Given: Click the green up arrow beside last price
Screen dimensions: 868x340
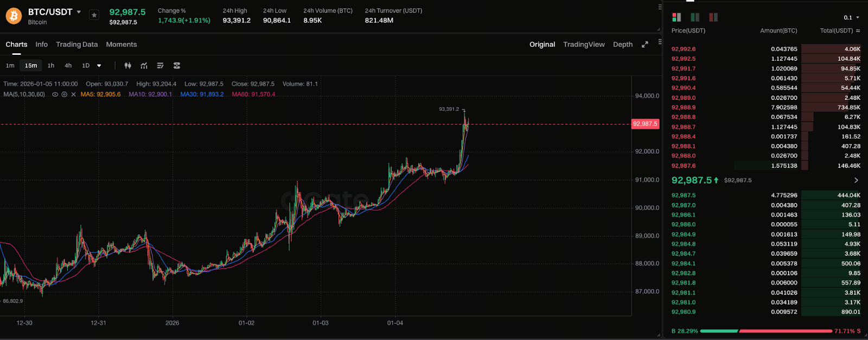Looking at the screenshot, I should (x=716, y=180).
